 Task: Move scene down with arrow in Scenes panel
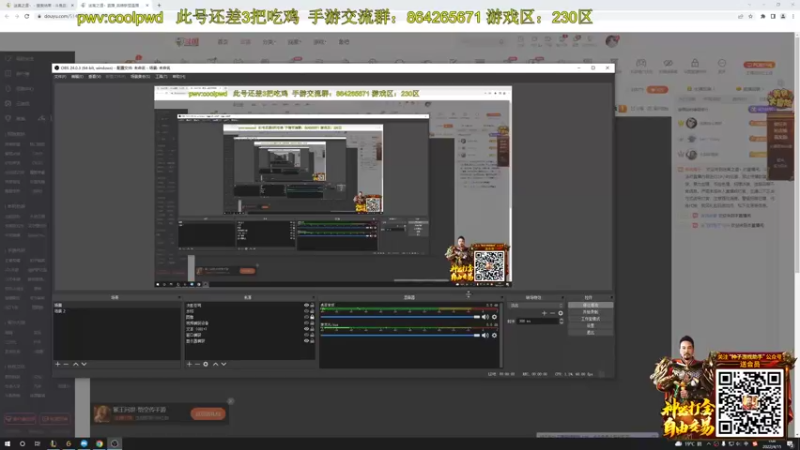click(84, 364)
